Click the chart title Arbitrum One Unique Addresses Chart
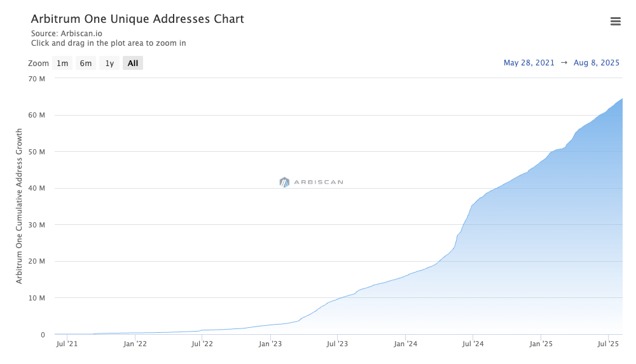The image size is (636, 364). (137, 19)
